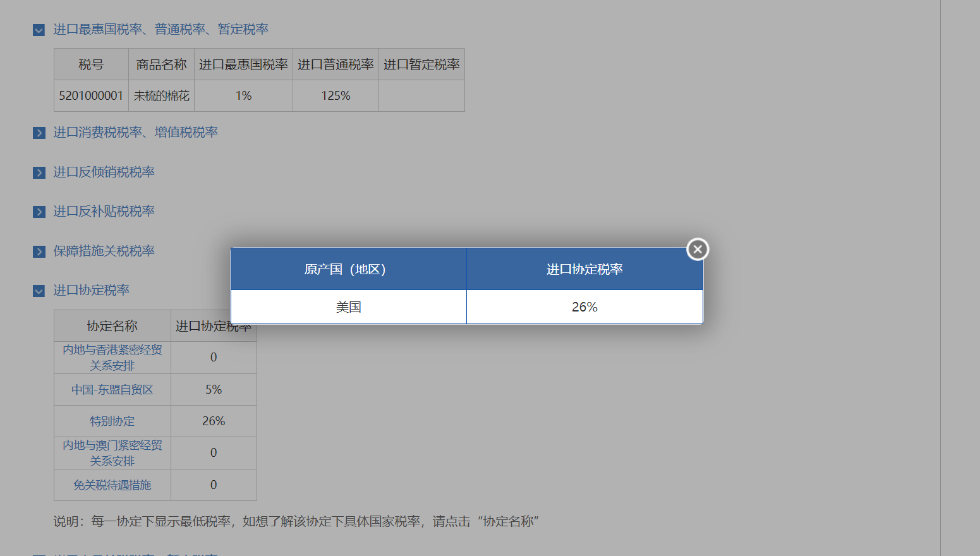Screen dimensions: 980x556
Task: View the 免关税待遇措施 agreement details
Action: [112, 485]
